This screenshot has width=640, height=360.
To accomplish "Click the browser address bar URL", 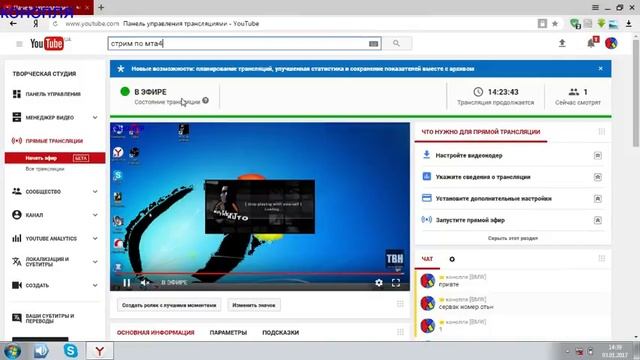I will tap(92, 24).
